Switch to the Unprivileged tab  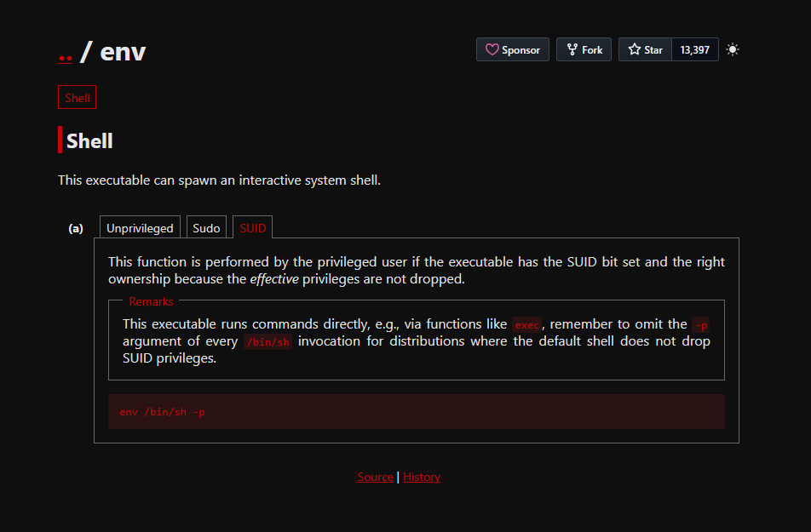pos(140,227)
